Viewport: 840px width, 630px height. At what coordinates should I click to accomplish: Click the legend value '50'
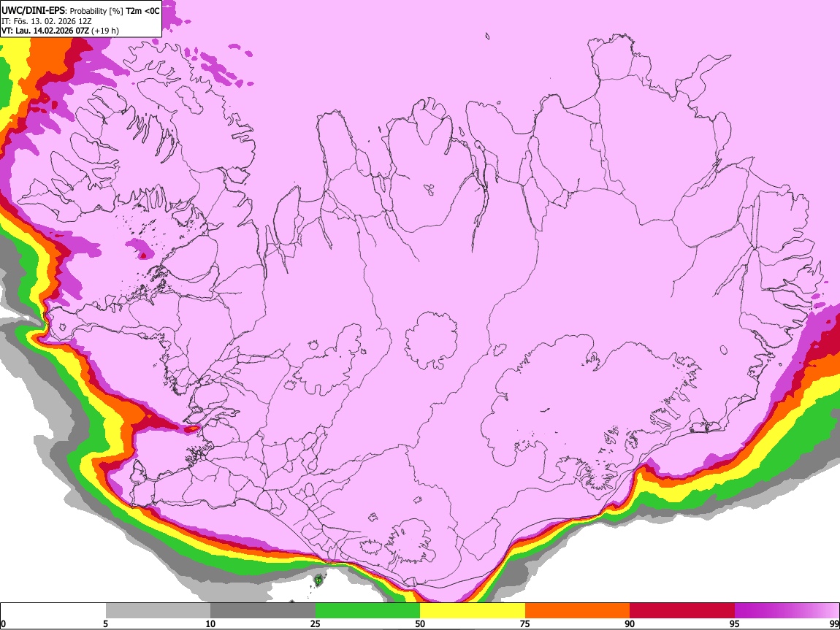[420, 623]
